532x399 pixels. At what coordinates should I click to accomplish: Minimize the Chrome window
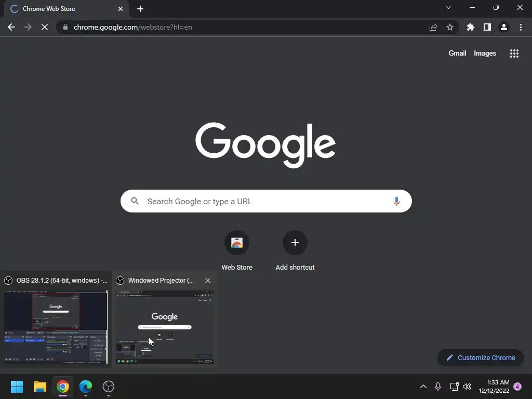click(472, 7)
